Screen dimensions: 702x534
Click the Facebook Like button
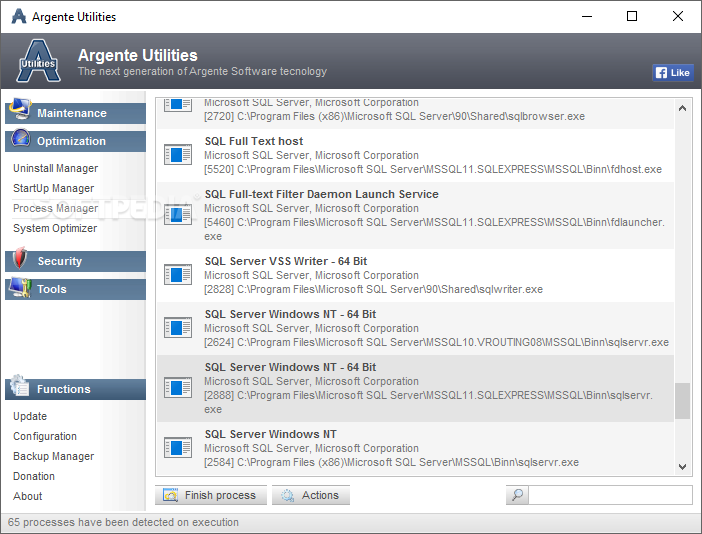click(x=673, y=73)
